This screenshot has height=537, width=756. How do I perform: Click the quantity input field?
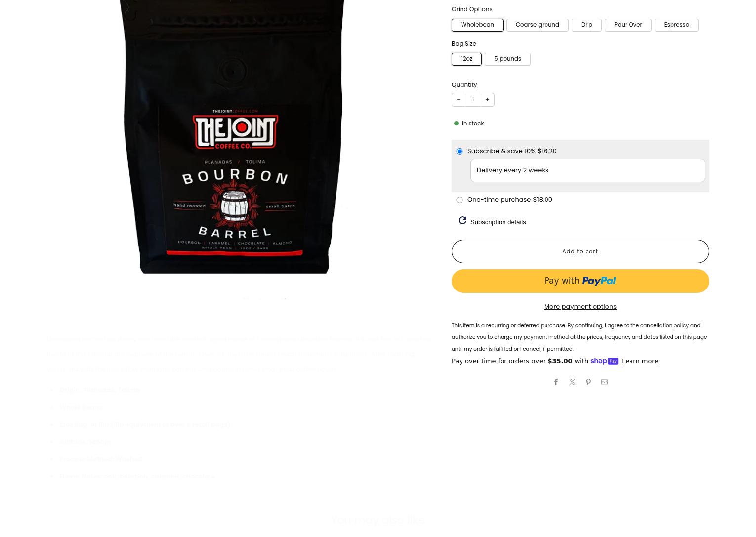click(473, 100)
